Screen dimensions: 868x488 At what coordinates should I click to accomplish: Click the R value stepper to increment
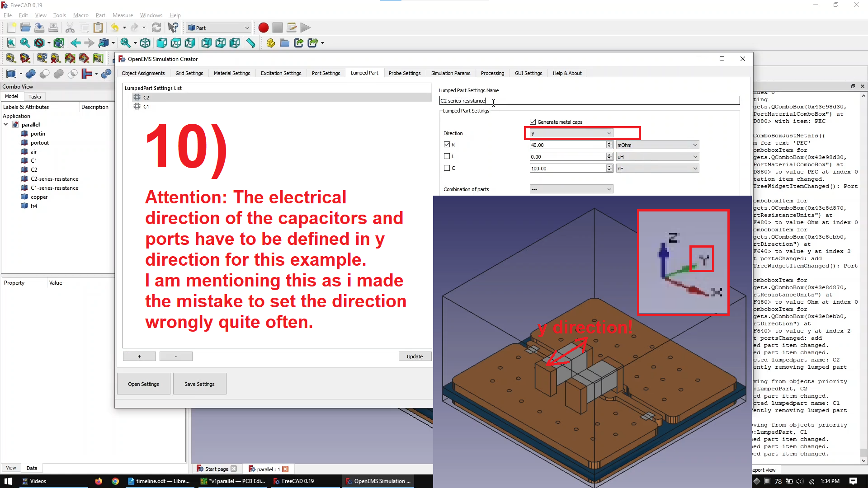pyautogui.click(x=610, y=142)
